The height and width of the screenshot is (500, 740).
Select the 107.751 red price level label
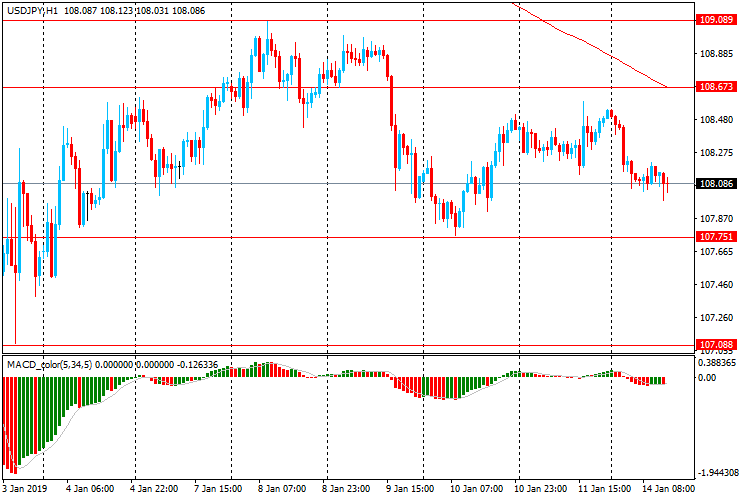coord(716,237)
